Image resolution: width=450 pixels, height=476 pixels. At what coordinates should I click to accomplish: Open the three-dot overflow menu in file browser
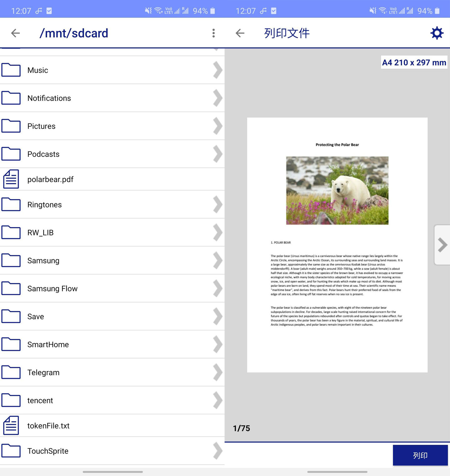[213, 33]
